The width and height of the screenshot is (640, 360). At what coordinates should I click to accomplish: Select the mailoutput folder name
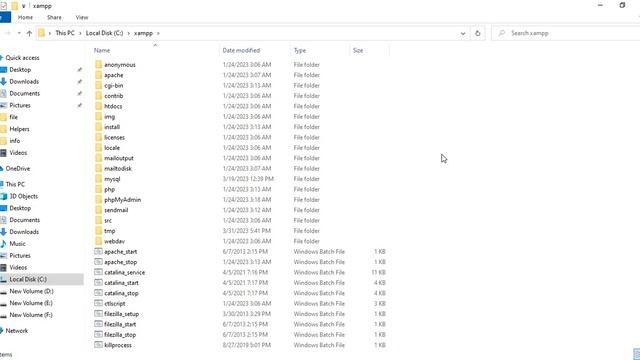tap(119, 158)
